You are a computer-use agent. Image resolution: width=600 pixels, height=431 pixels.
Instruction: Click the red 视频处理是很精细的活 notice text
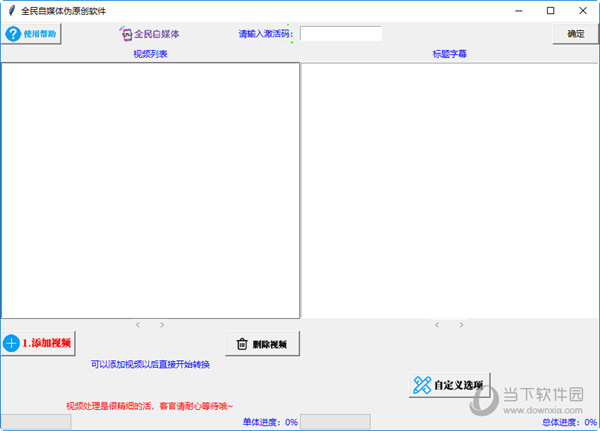(149, 406)
